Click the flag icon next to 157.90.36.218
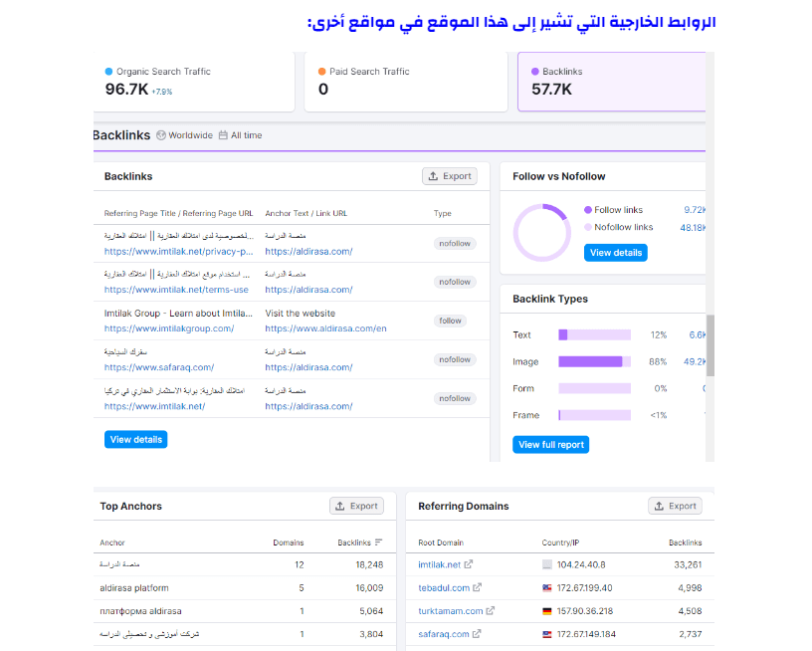The width and height of the screenshot is (812, 651). pyautogui.click(x=547, y=611)
